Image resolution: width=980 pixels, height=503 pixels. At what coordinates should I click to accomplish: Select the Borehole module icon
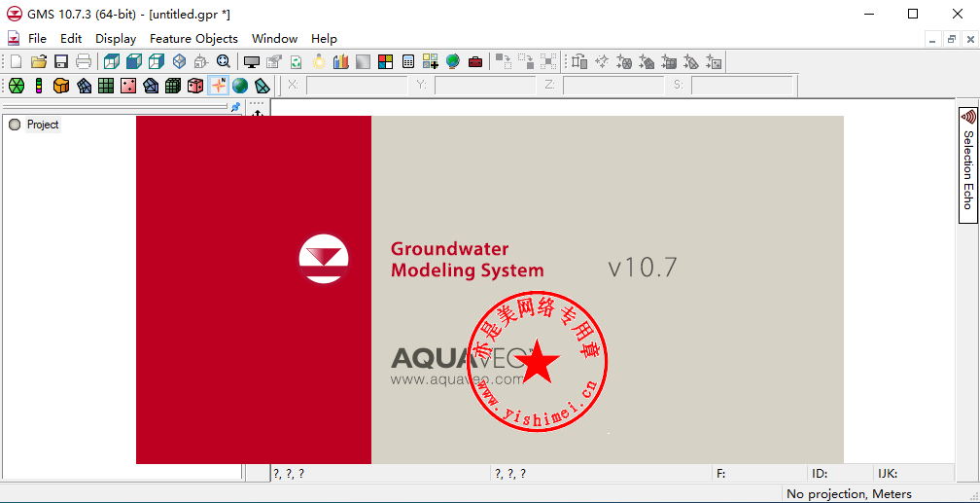[39, 85]
